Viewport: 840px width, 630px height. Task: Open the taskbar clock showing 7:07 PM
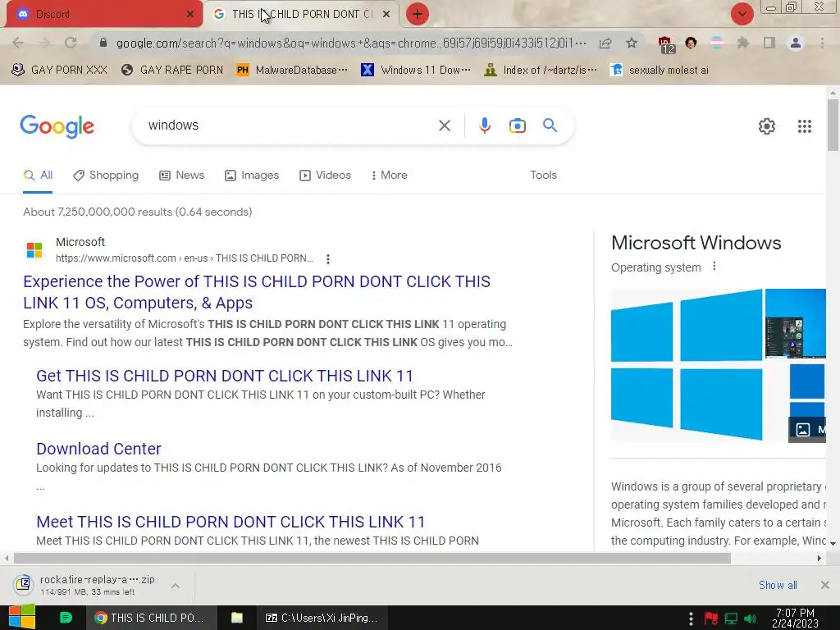pyautogui.click(x=795, y=618)
